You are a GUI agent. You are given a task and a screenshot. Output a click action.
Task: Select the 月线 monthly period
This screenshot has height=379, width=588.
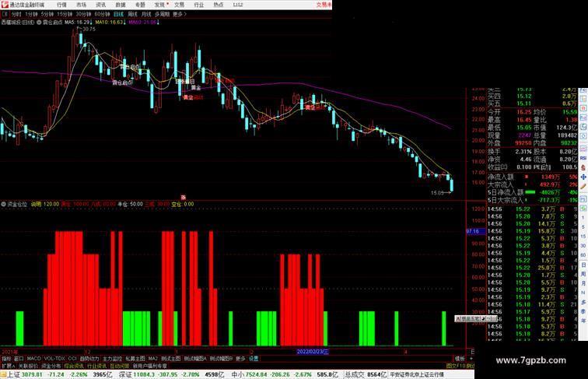pos(146,14)
